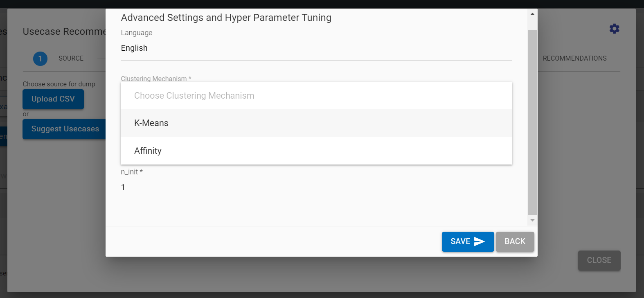The height and width of the screenshot is (298, 644).
Task: Click the n_init input field
Action: click(x=214, y=187)
